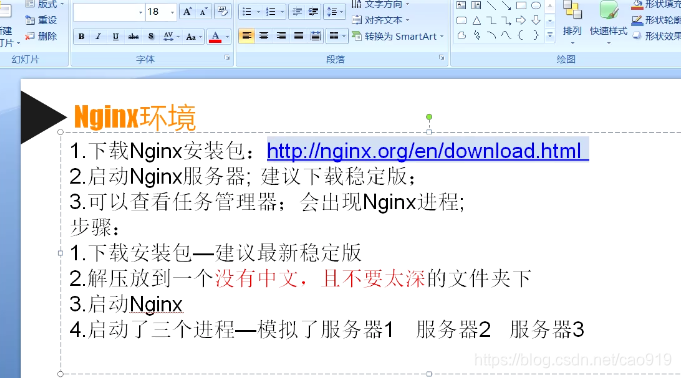Click the 形状轮廓 shape outline button
The image size is (681, 378).
coord(656,20)
